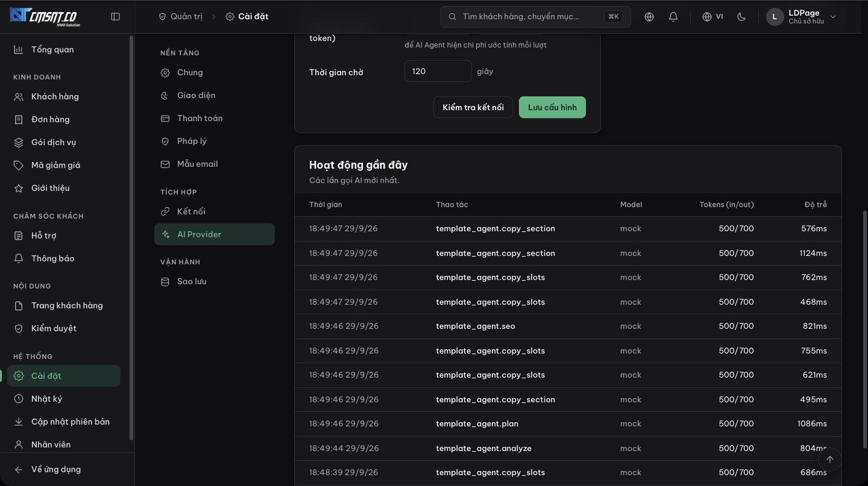Click the Thông báo sidebar bell icon
This screenshot has height=486, width=868.
tap(19, 258)
